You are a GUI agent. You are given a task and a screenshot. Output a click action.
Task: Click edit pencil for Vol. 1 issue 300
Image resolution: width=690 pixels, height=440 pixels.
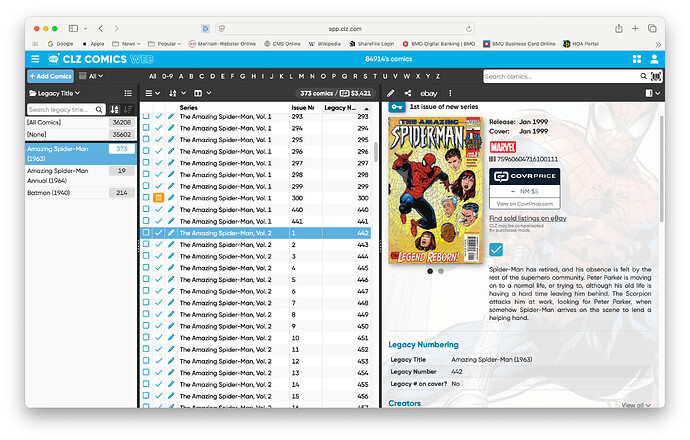coord(171,198)
